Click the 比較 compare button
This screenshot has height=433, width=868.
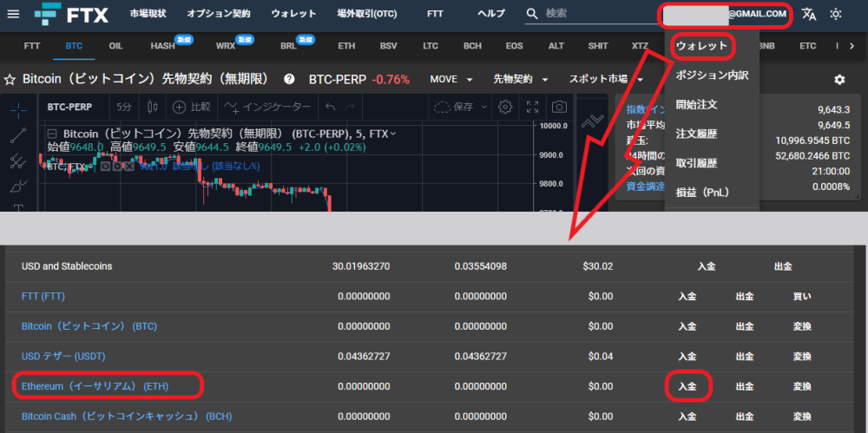coord(192,107)
